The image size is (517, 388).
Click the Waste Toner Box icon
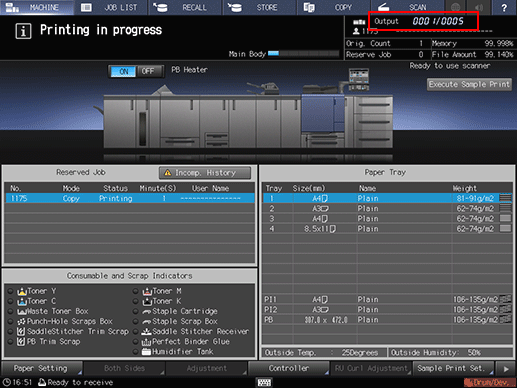click(22, 312)
